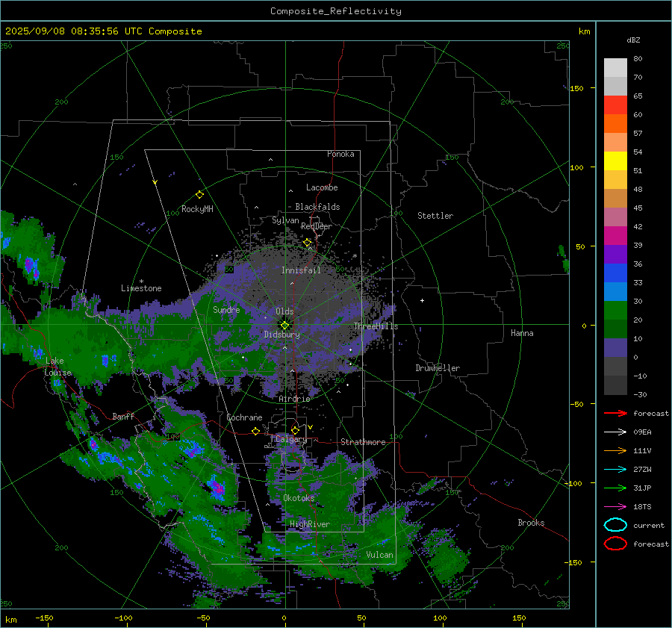Click the Vulcan city label

point(379,555)
